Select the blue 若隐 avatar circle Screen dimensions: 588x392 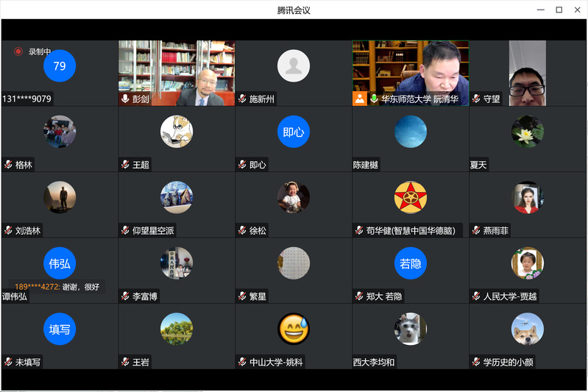pos(410,263)
